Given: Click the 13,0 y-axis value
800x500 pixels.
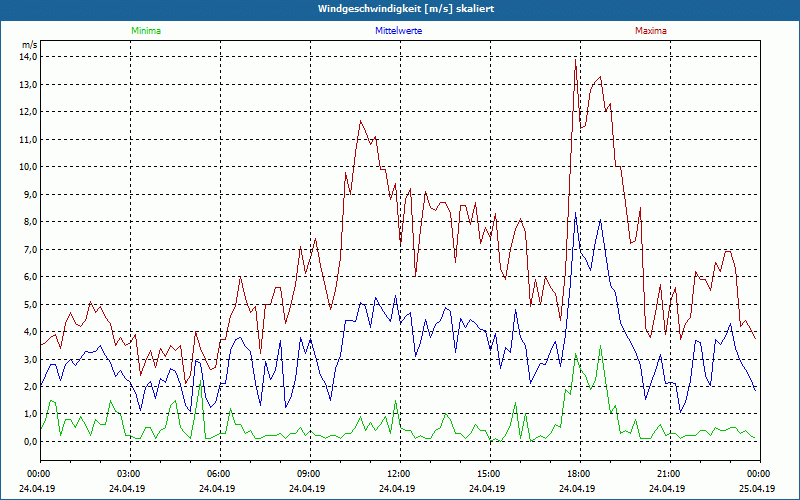Looking at the screenshot, I should [29, 84].
